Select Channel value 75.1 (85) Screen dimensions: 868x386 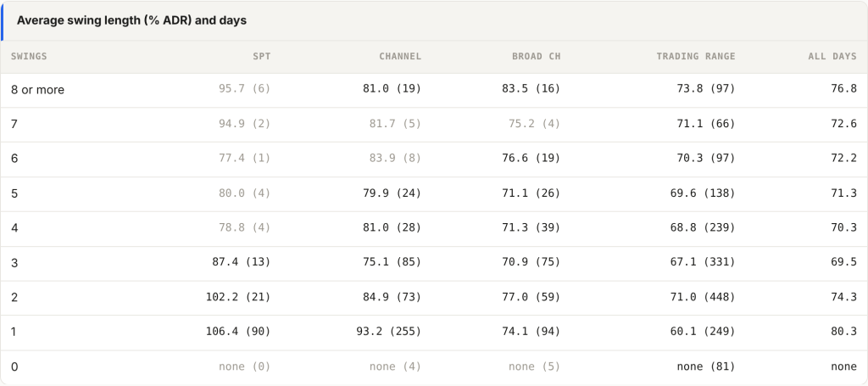tap(392, 262)
